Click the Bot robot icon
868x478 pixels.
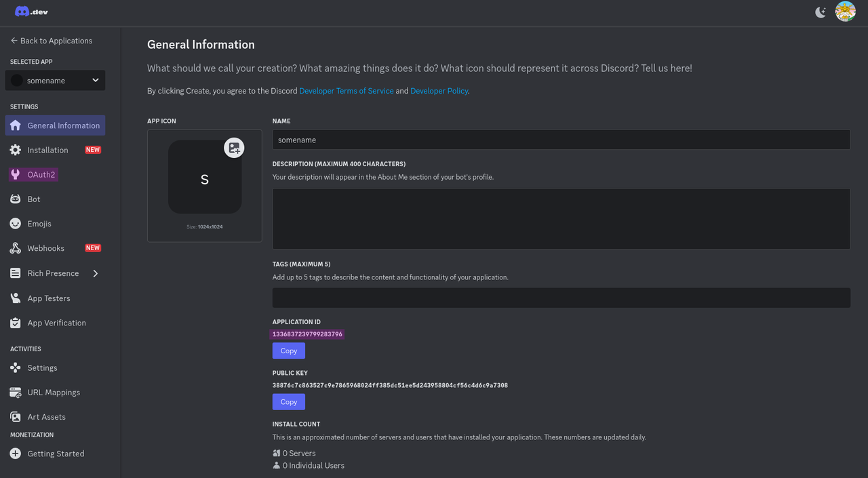pyautogui.click(x=16, y=199)
